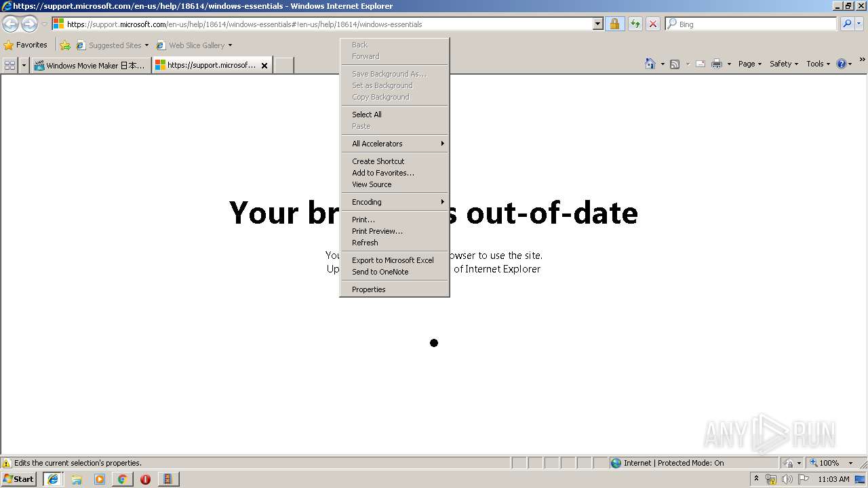The width and height of the screenshot is (868, 488).
Task: Choose Select All in context menu
Action: pos(395,115)
